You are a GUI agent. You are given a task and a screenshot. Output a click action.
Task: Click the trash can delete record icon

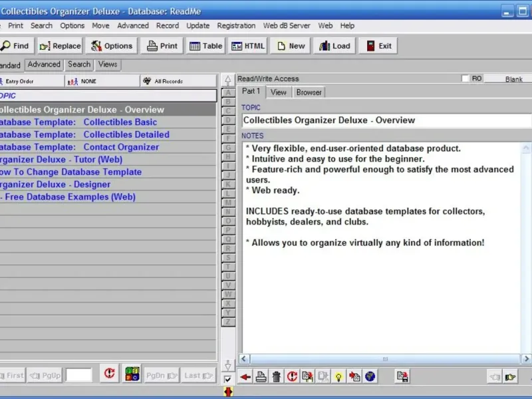[277, 377]
